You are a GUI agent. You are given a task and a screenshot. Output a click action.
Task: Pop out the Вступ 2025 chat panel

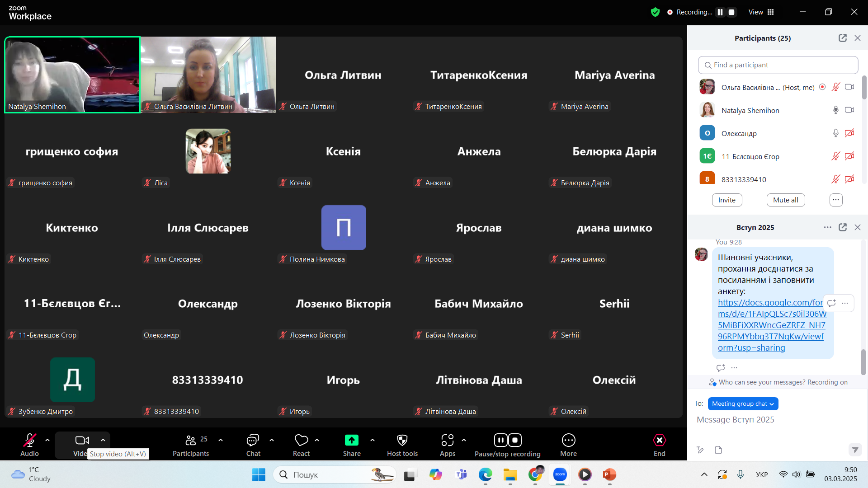[x=842, y=227]
